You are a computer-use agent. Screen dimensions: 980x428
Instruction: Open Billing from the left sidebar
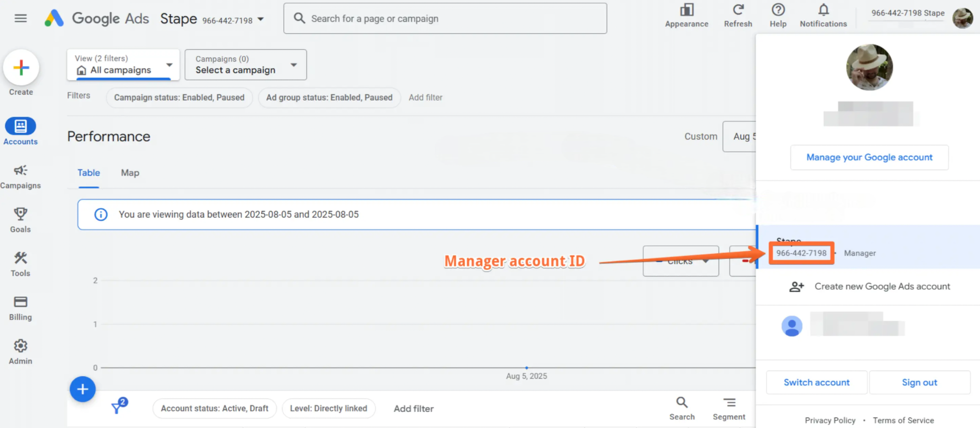21,308
